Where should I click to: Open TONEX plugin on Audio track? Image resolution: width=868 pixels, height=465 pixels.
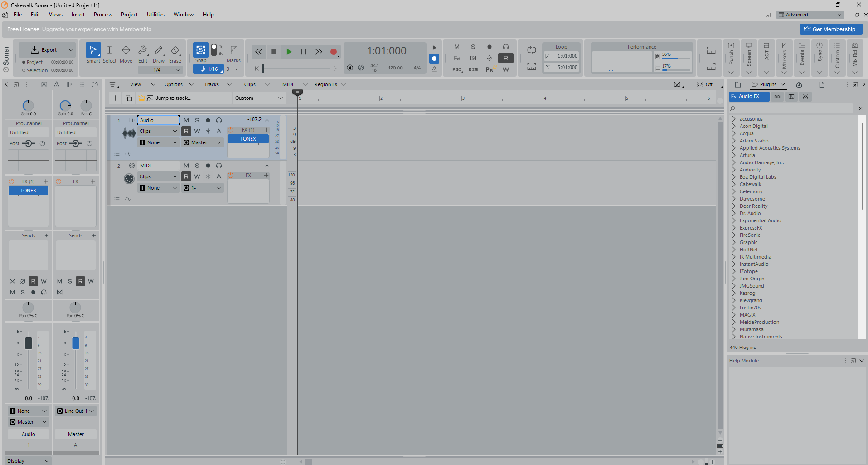(248, 139)
